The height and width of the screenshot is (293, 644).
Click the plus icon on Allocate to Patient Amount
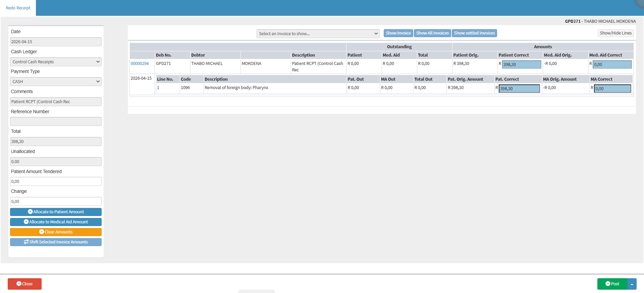[30, 212]
